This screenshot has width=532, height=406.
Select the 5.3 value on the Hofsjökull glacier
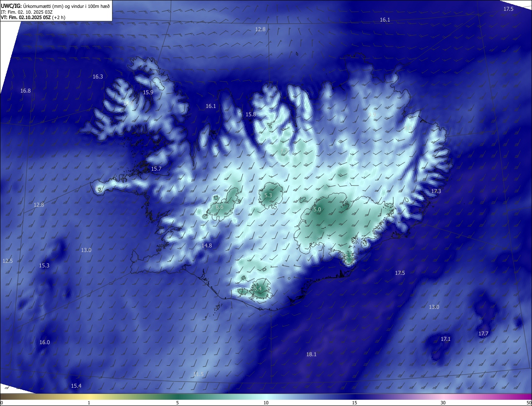coord(268,195)
